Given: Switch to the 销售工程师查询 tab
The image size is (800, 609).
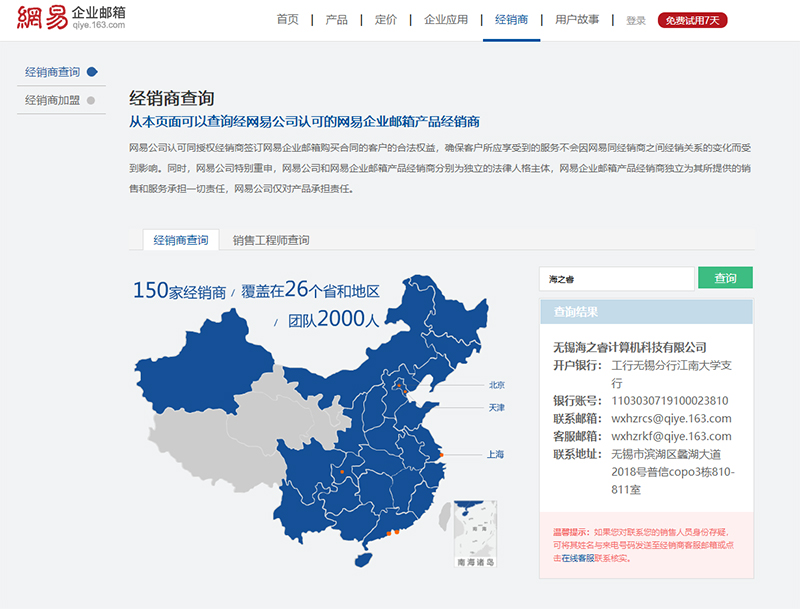Looking at the screenshot, I should 271,240.
